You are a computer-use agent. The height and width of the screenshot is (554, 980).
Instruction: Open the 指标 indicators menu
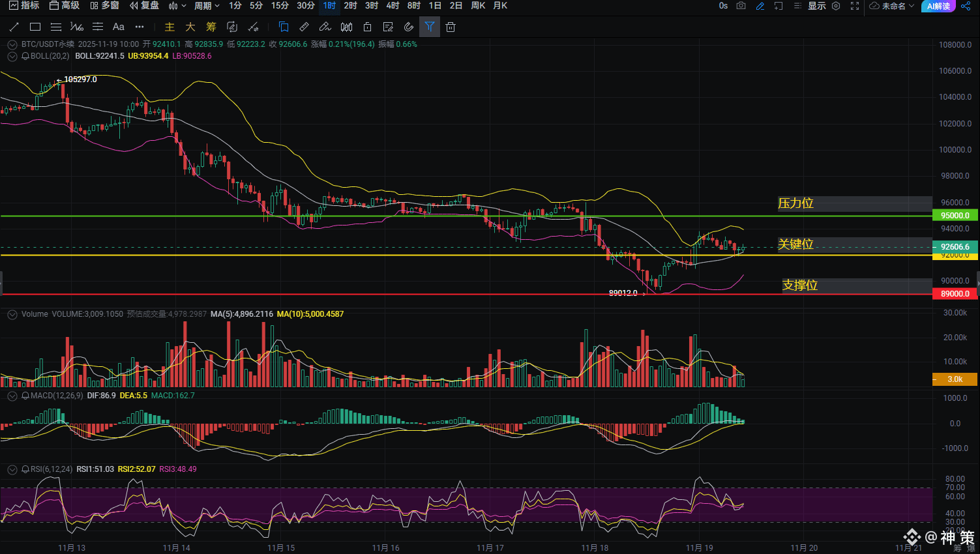pos(24,6)
